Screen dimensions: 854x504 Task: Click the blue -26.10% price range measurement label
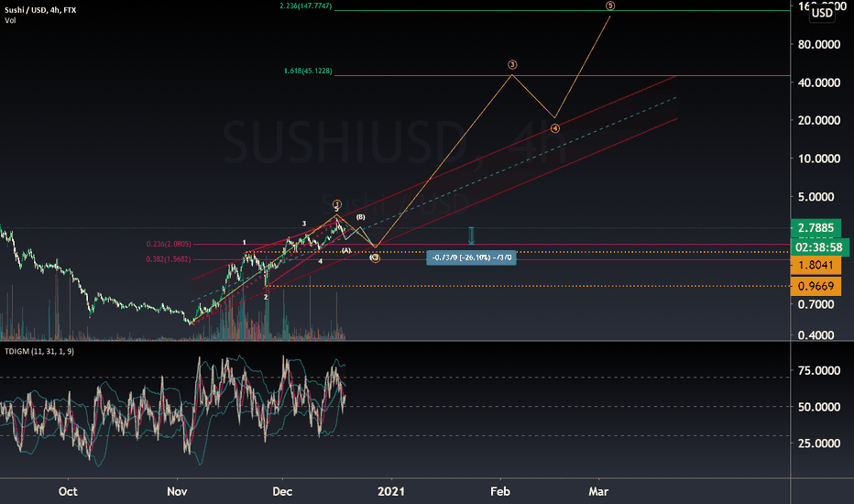point(471,257)
